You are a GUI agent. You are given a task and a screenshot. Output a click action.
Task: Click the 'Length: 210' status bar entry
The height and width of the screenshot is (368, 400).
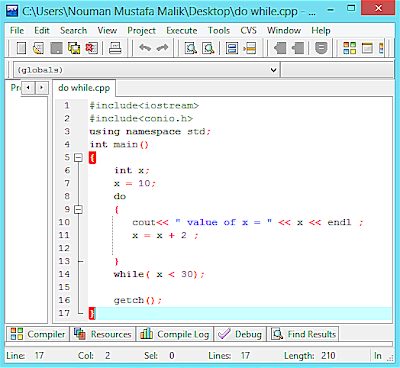coord(310,356)
